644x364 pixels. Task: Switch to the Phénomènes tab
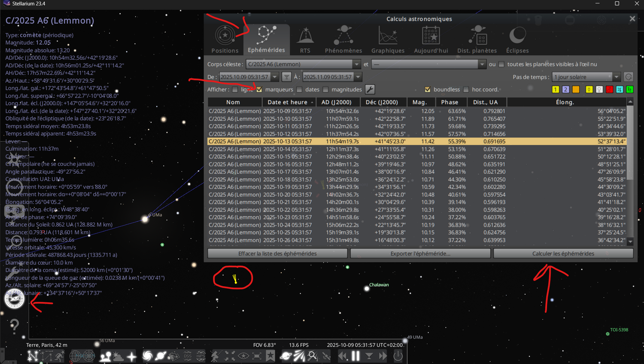(x=343, y=39)
